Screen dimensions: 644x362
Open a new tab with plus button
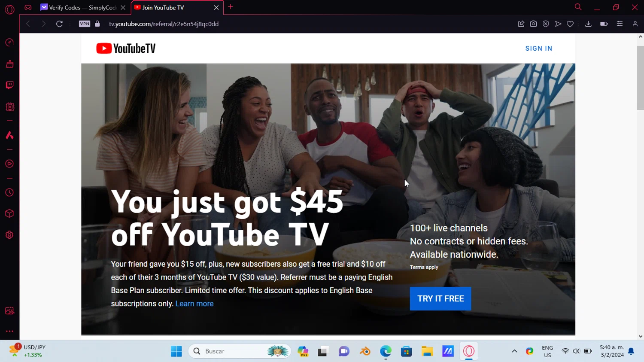click(231, 7)
